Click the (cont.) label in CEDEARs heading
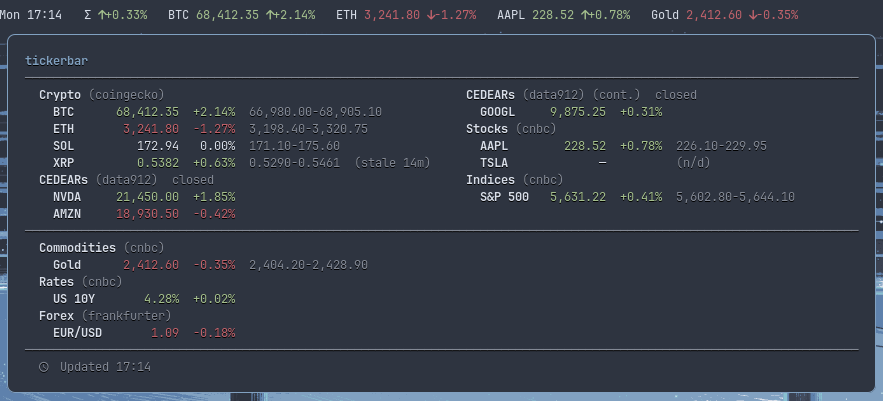The image size is (883, 401). (616, 95)
